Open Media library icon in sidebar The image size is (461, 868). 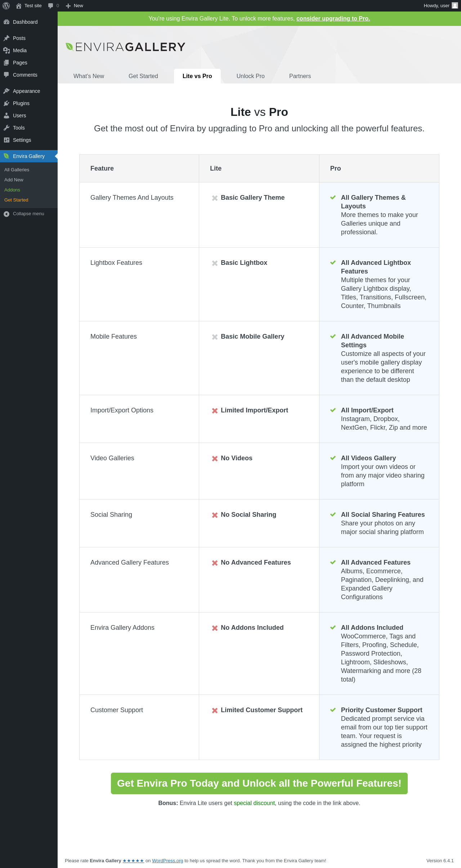point(6,50)
